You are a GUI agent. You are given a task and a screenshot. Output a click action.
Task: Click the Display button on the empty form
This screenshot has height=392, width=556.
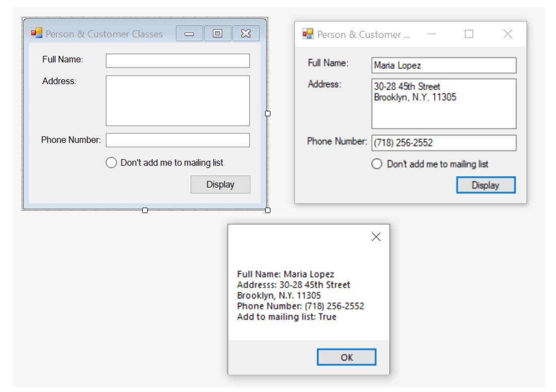pyautogui.click(x=221, y=184)
